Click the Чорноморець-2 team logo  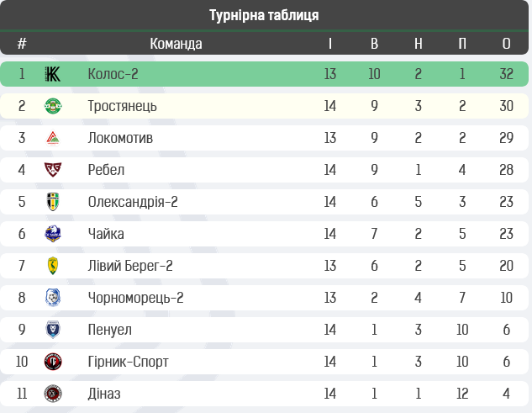point(53,298)
